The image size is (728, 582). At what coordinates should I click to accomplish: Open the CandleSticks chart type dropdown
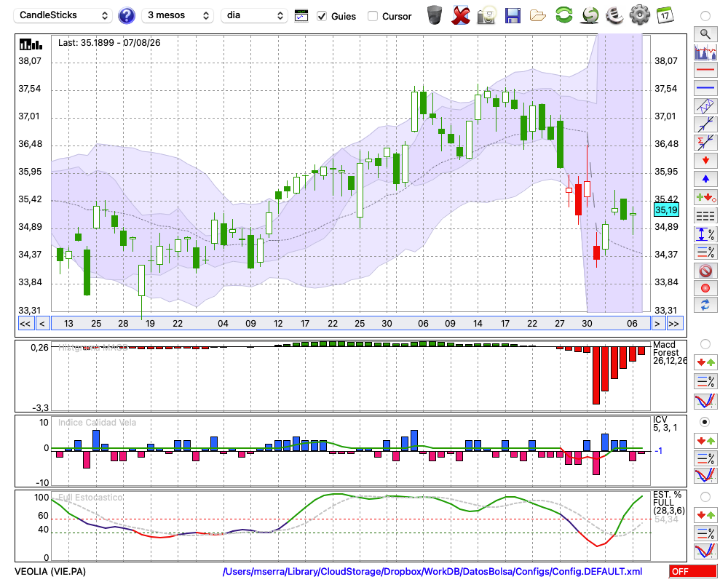(63, 15)
